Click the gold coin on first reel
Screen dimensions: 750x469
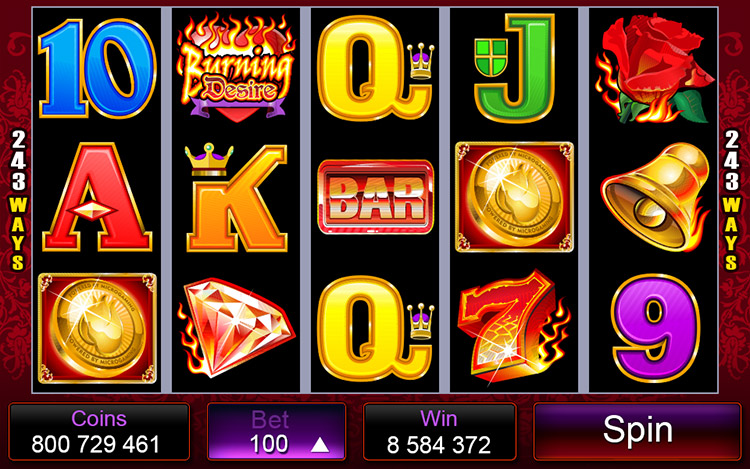point(97,328)
